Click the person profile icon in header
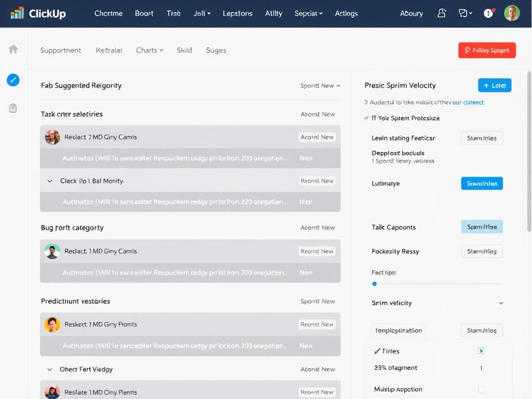 pos(442,14)
